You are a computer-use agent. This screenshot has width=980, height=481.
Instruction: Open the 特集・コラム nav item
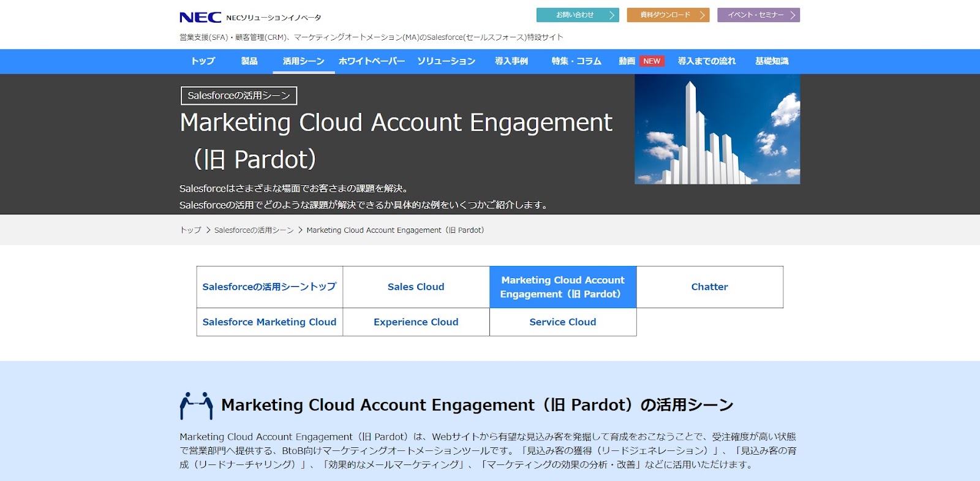pos(576,61)
